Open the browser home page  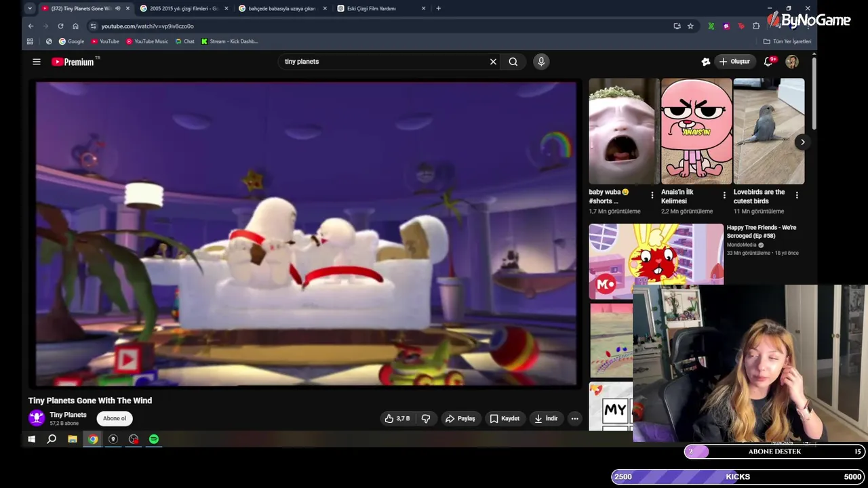(x=75, y=26)
